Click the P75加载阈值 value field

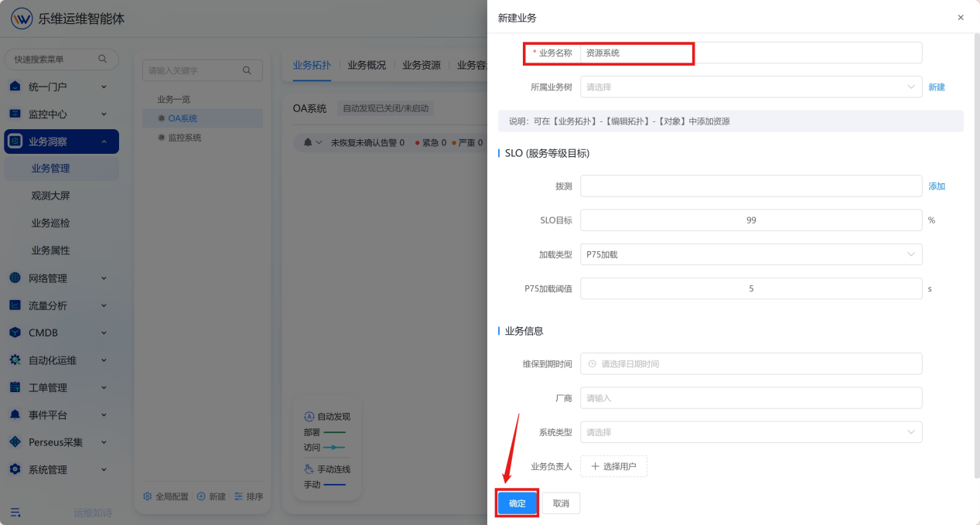[751, 288]
